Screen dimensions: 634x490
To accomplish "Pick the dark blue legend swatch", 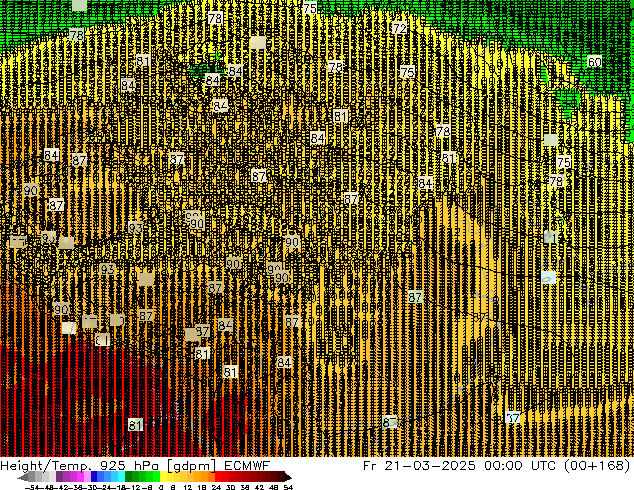I will tap(94, 477).
